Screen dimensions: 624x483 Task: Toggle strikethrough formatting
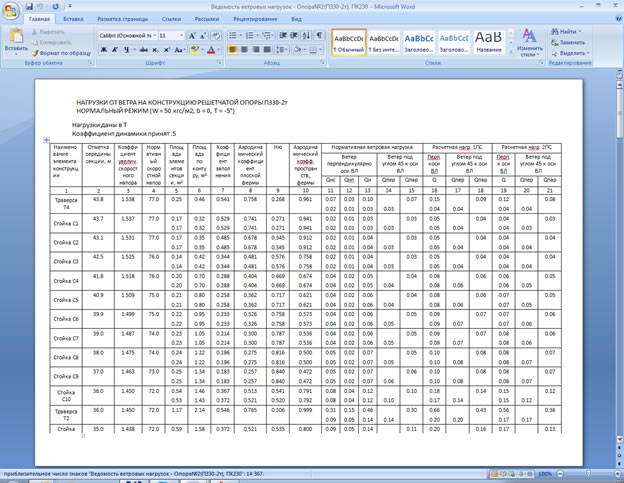(x=144, y=50)
